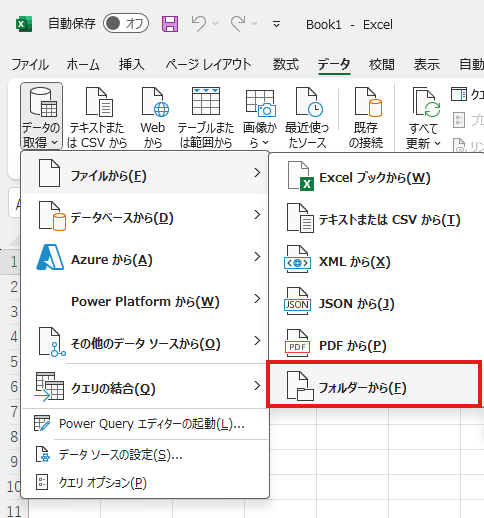Open データ ソースの設定(S)...
The image size is (484, 518).
(145, 455)
